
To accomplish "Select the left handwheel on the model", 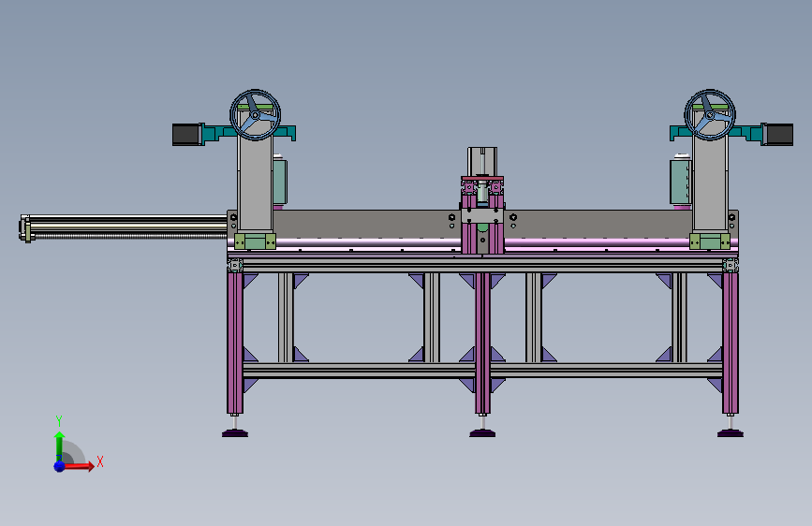I will point(256,115).
